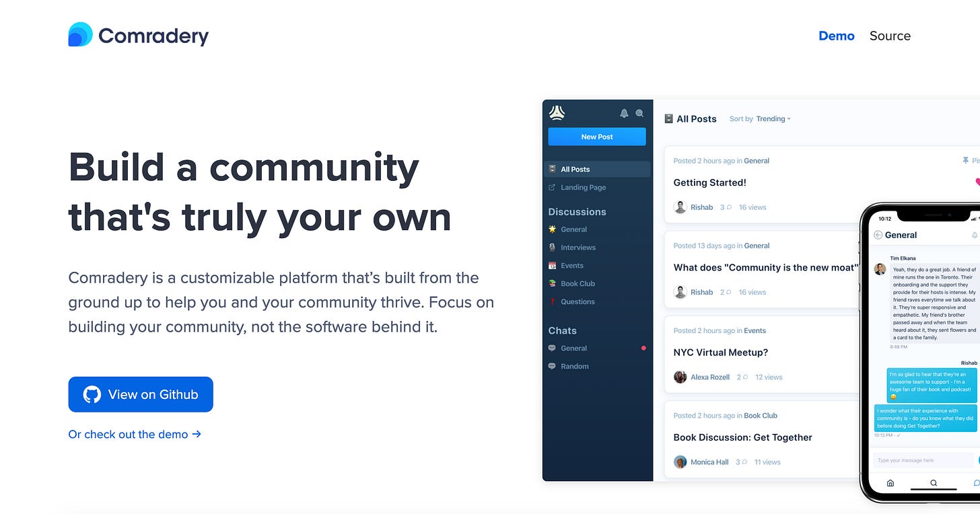Click the microphone icon beside Interviews
Viewport: 980px width, 514px height.
click(x=552, y=248)
